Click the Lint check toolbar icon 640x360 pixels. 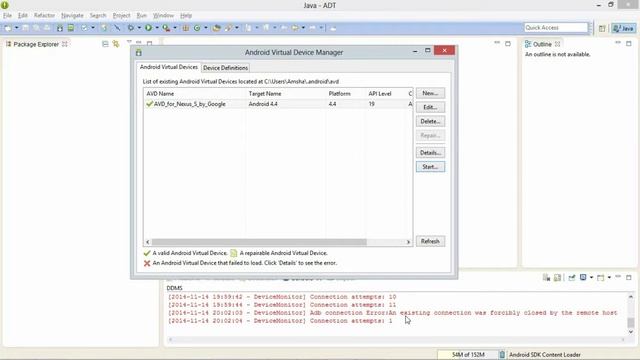coord(84,28)
